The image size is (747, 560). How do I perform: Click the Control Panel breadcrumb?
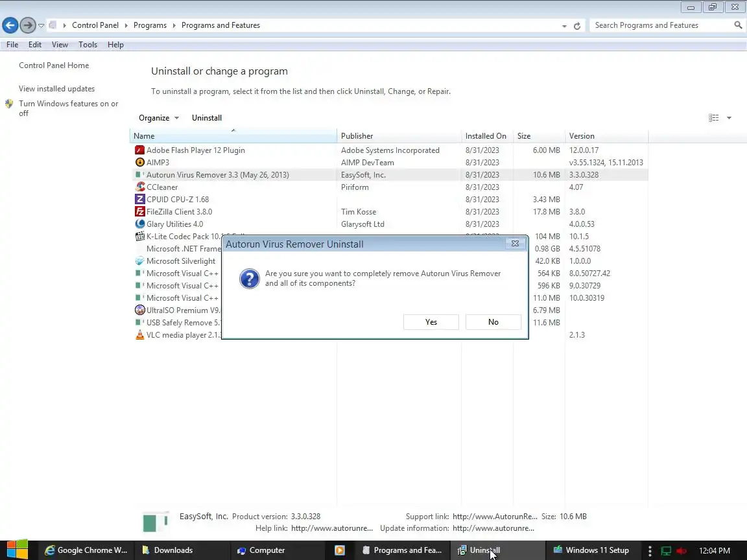(x=95, y=25)
